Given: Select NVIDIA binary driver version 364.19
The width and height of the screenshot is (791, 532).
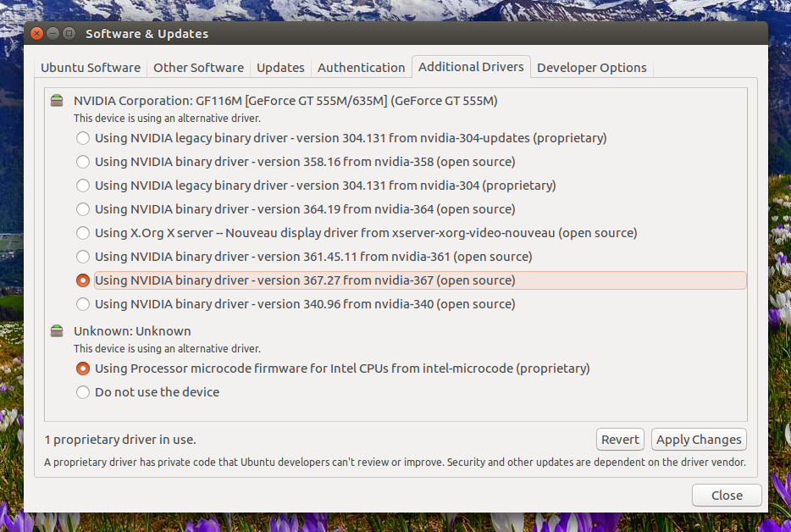Looking at the screenshot, I should pos(83,209).
